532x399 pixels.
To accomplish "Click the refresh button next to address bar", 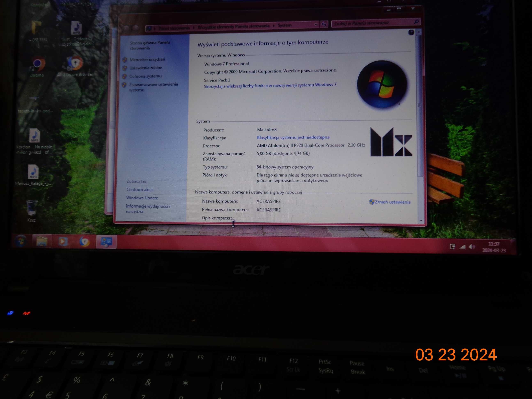I will [324, 24].
